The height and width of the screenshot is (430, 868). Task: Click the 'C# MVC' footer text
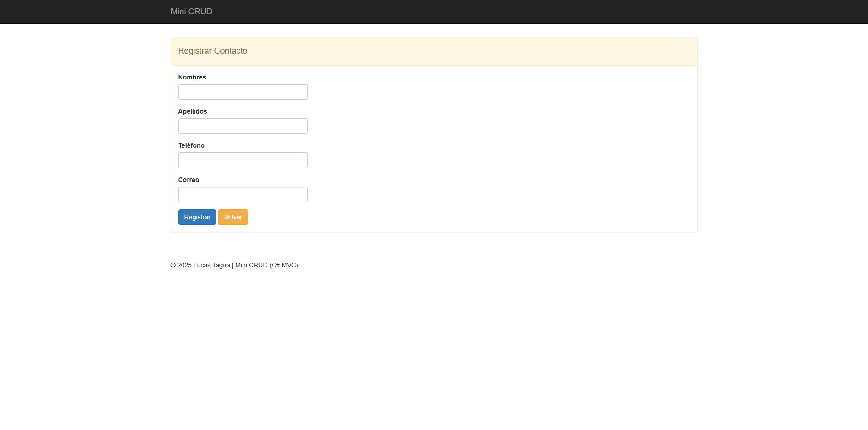pyautogui.click(x=284, y=265)
